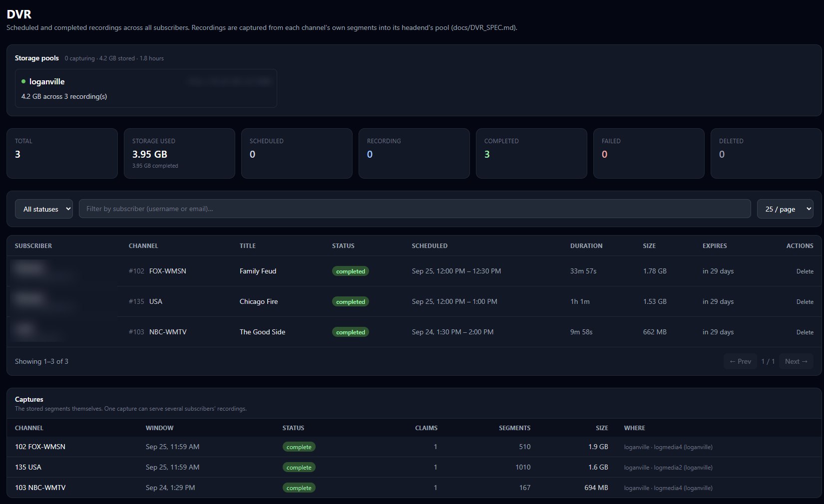Click the Chicago Fire title cell
This screenshot has width=824, height=504.
[x=259, y=301]
